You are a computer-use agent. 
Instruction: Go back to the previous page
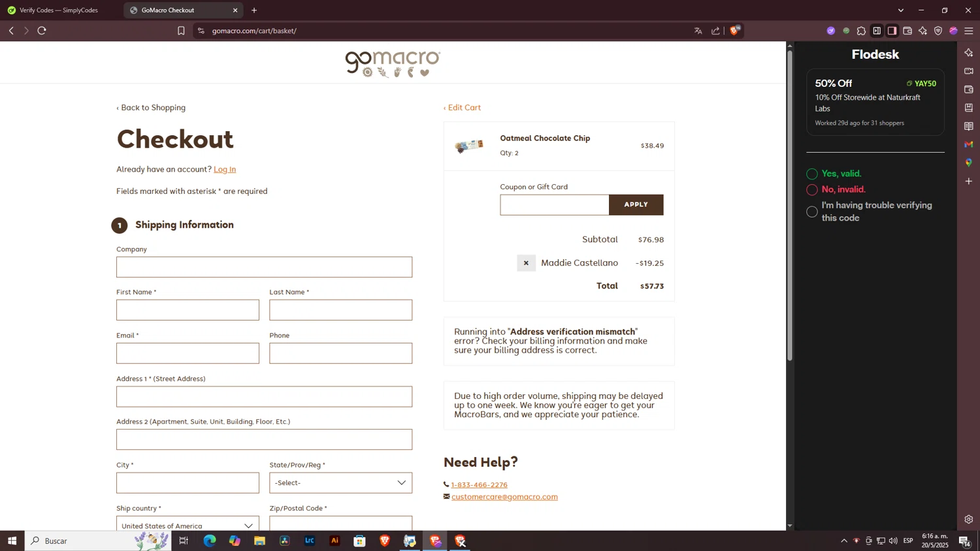pos(11,31)
